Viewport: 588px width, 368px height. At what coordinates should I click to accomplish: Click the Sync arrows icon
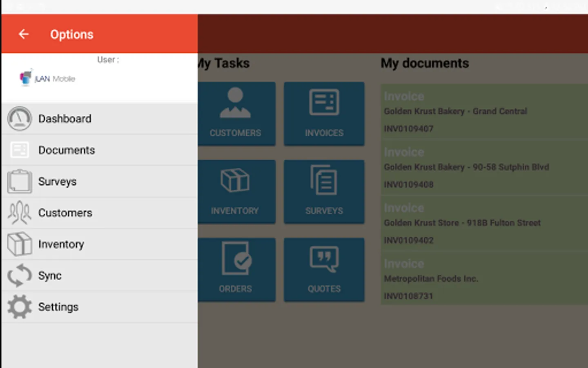coord(19,275)
